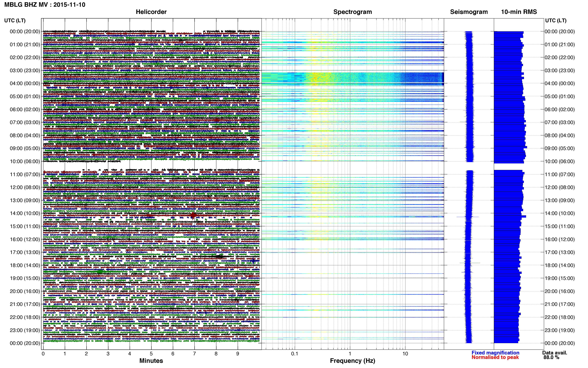The width and height of the screenshot is (588, 368).
Task: Click the 9 tick on the minutes axis
Action: pyautogui.click(x=238, y=354)
